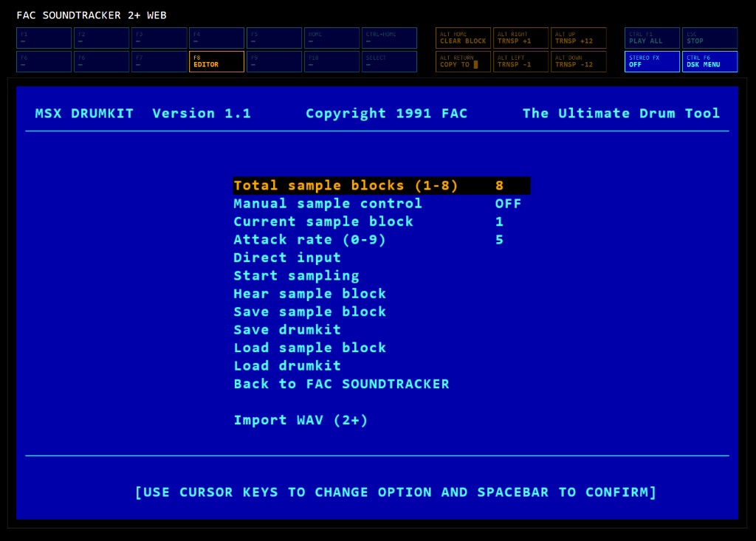Image resolution: width=756 pixels, height=541 pixels.
Task: Choose Start sampling in the menu
Action: click(x=297, y=276)
